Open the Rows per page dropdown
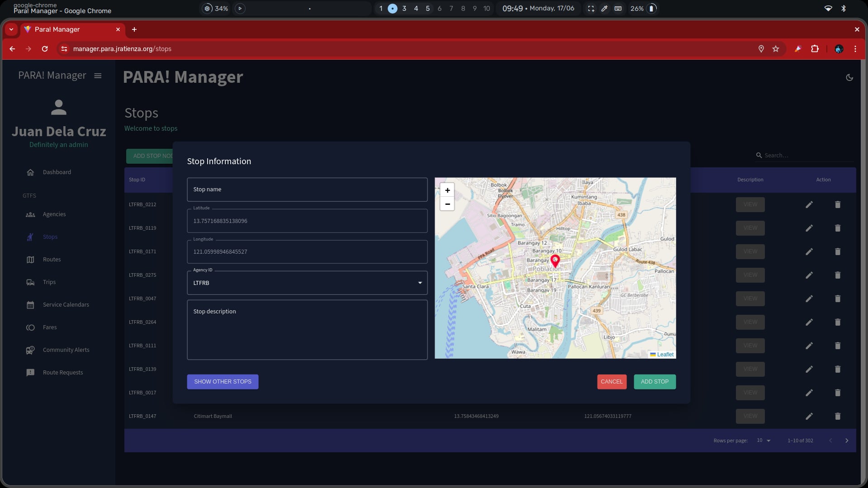The image size is (868, 488). tap(763, 441)
